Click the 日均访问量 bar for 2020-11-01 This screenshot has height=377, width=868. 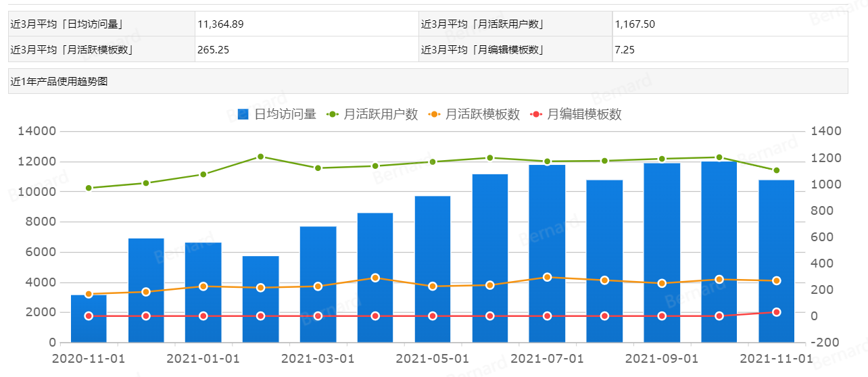tap(89, 318)
